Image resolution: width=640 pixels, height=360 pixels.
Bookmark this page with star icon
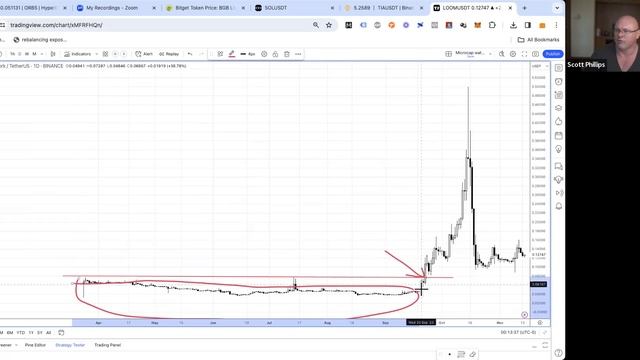tap(329, 25)
